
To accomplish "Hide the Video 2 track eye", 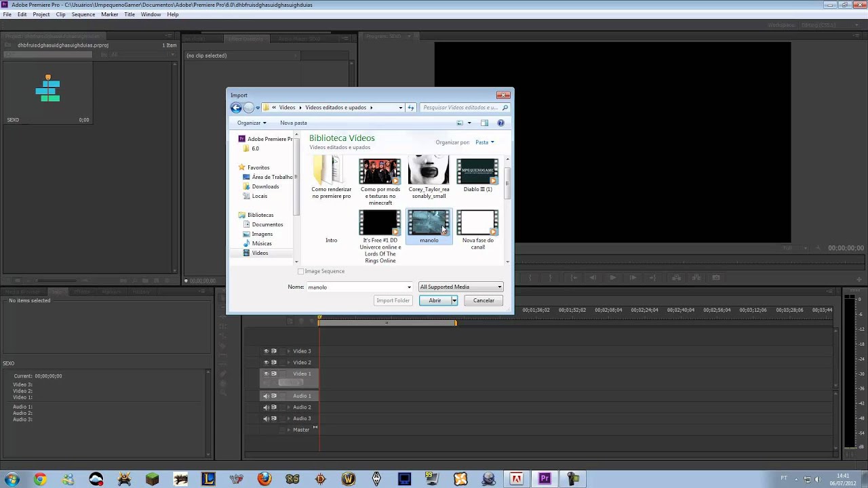I will tap(266, 363).
